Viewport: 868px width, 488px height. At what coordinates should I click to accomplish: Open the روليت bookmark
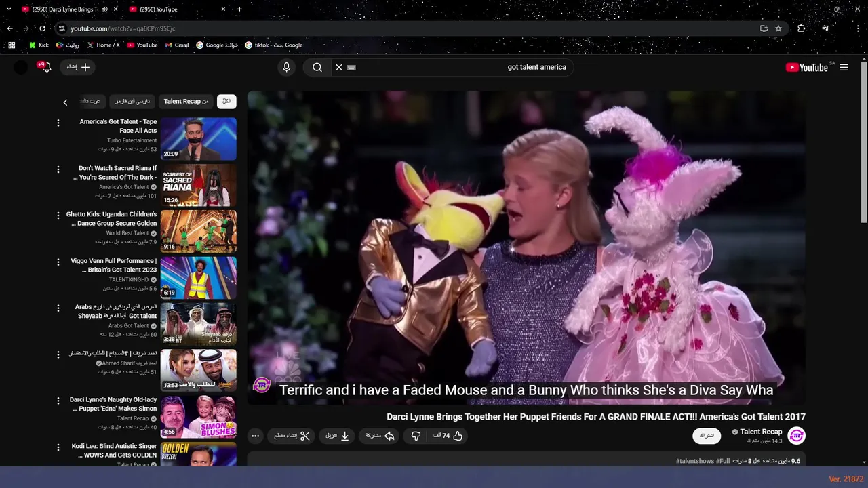click(x=67, y=45)
